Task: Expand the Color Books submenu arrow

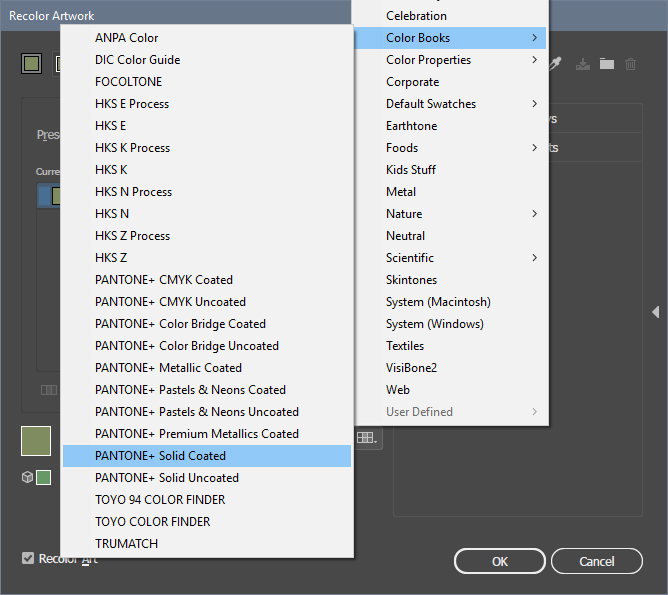Action: click(x=535, y=38)
